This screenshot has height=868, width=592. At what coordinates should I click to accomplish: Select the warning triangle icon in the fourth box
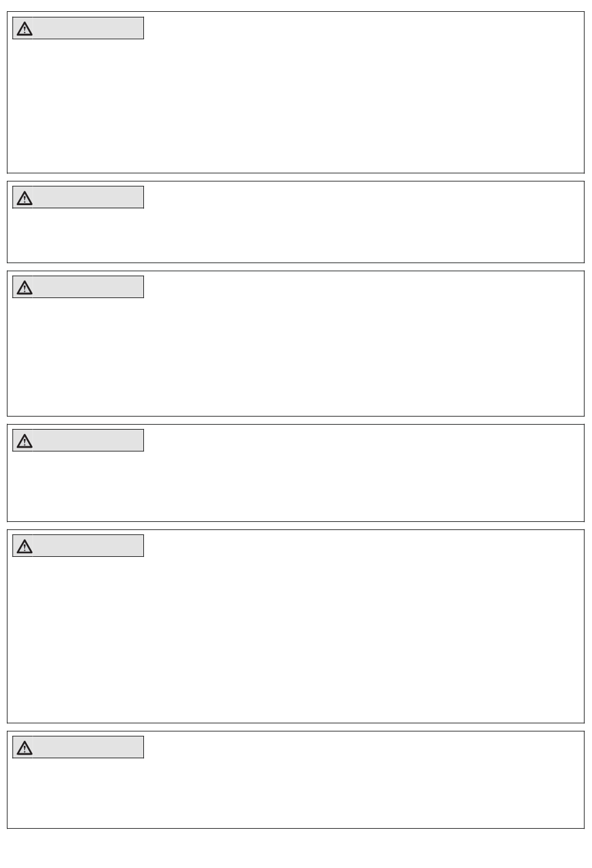pyautogui.click(x=24, y=441)
